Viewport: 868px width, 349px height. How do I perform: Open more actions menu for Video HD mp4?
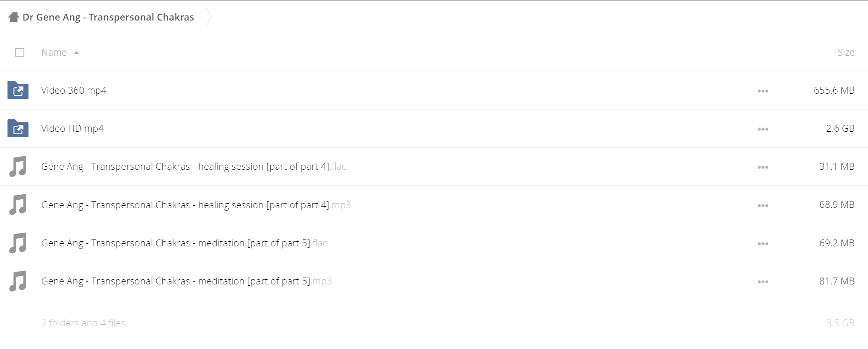763,129
